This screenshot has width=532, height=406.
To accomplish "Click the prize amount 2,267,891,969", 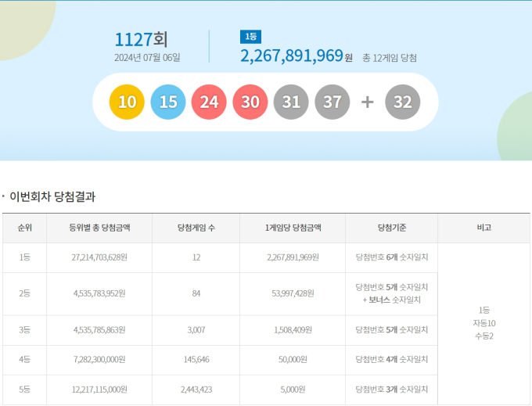I will [x=292, y=56].
